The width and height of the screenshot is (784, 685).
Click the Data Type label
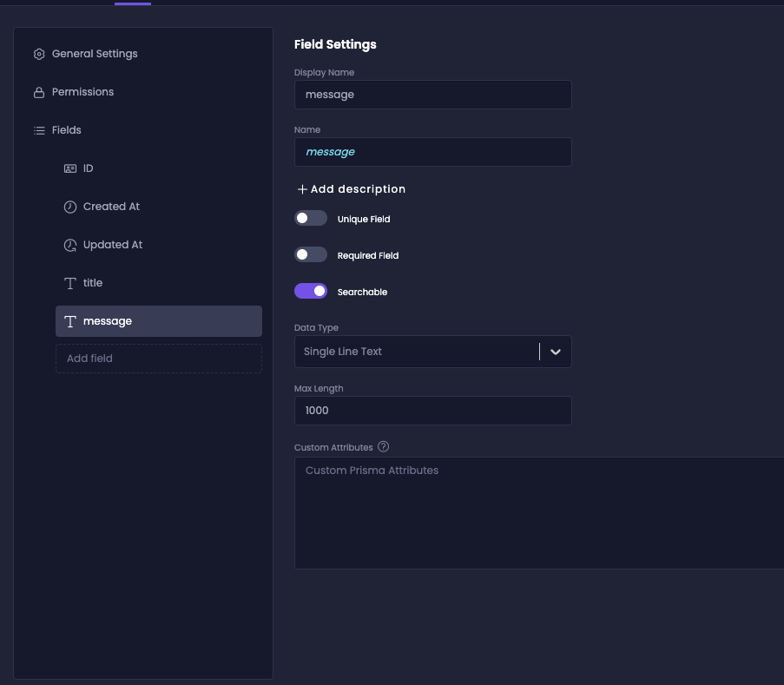[x=317, y=328]
